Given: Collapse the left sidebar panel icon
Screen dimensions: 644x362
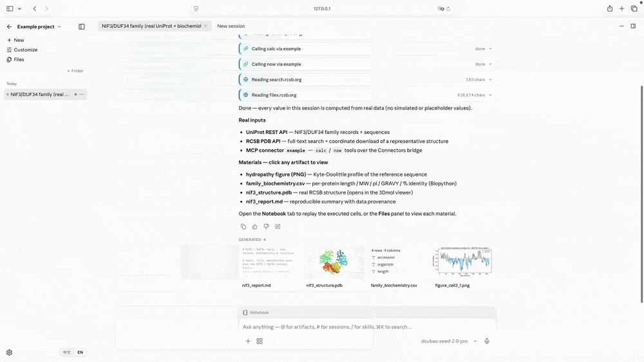Looking at the screenshot, I should (82, 26).
